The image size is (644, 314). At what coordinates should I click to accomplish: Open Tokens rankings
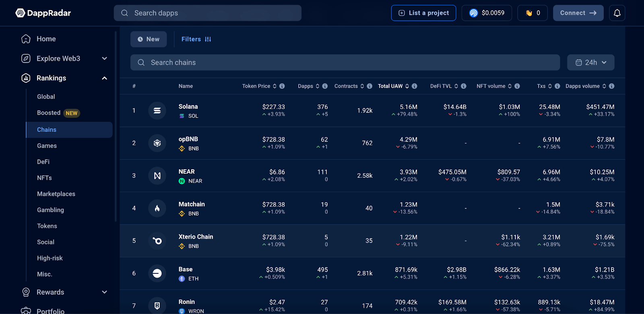(47, 226)
